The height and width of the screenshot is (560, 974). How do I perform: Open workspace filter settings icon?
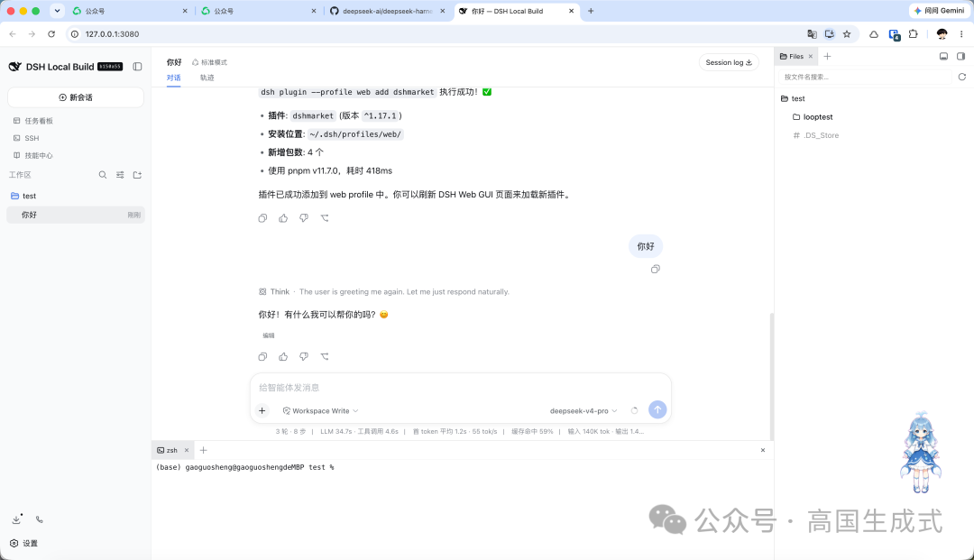120,175
